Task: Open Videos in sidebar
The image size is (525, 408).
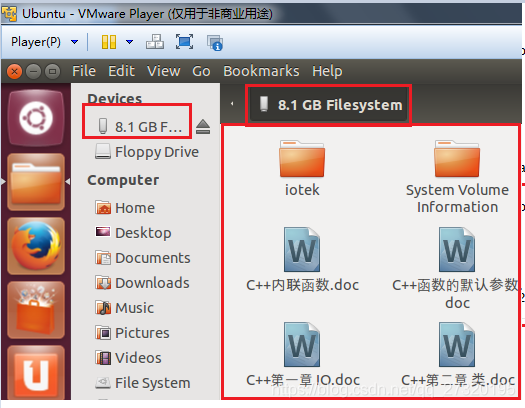Action: coord(128,358)
